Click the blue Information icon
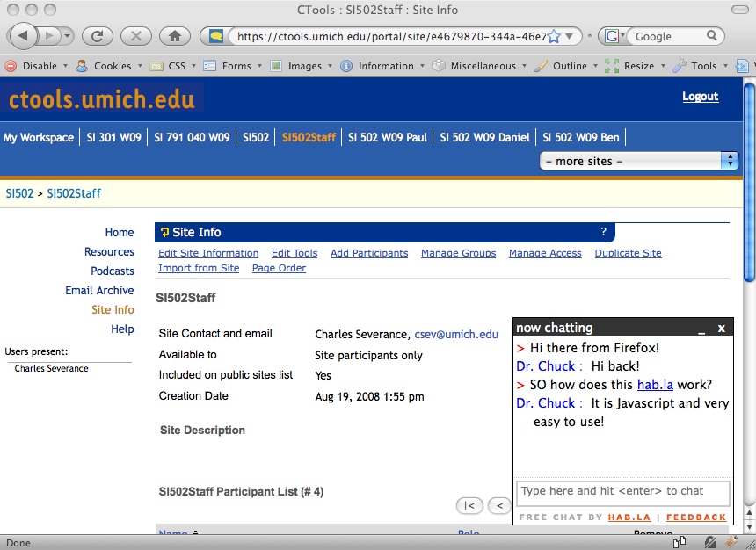Image resolution: width=756 pixels, height=550 pixels. [x=346, y=66]
